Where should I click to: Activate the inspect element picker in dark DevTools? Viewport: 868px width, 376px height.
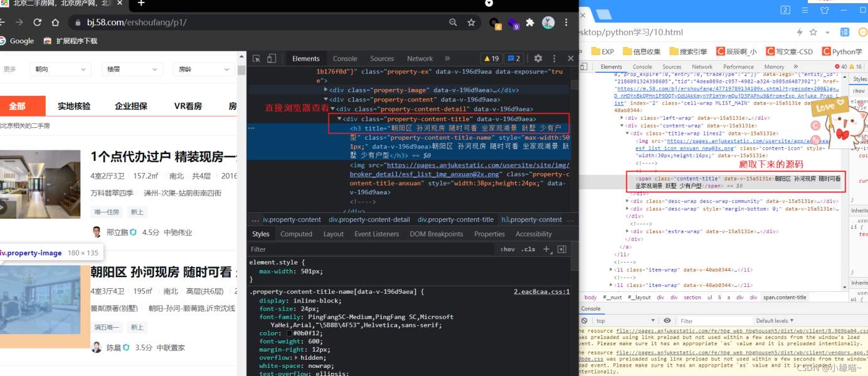point(257,58)
